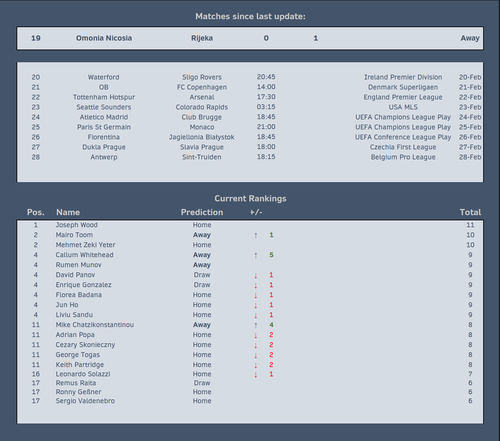Click green up arrow in Mairo Toom's row
500x441 pixels.
(256, 235)
